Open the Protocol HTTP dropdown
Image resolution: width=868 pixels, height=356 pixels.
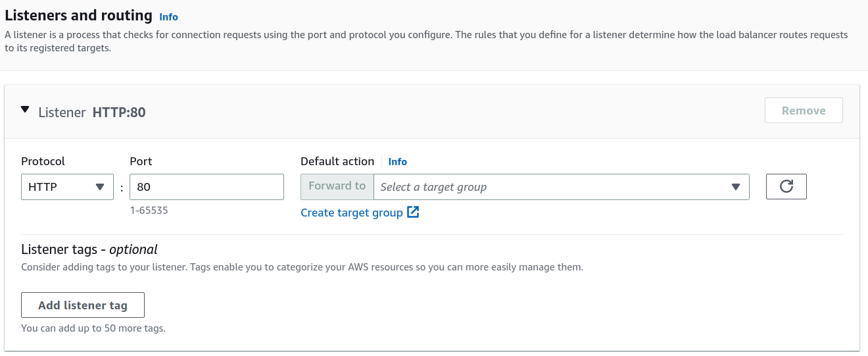coord(67,187)
